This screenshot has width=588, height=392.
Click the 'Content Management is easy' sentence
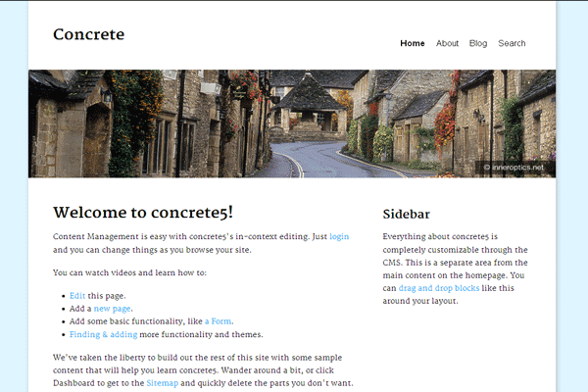(x=186, y=236)
